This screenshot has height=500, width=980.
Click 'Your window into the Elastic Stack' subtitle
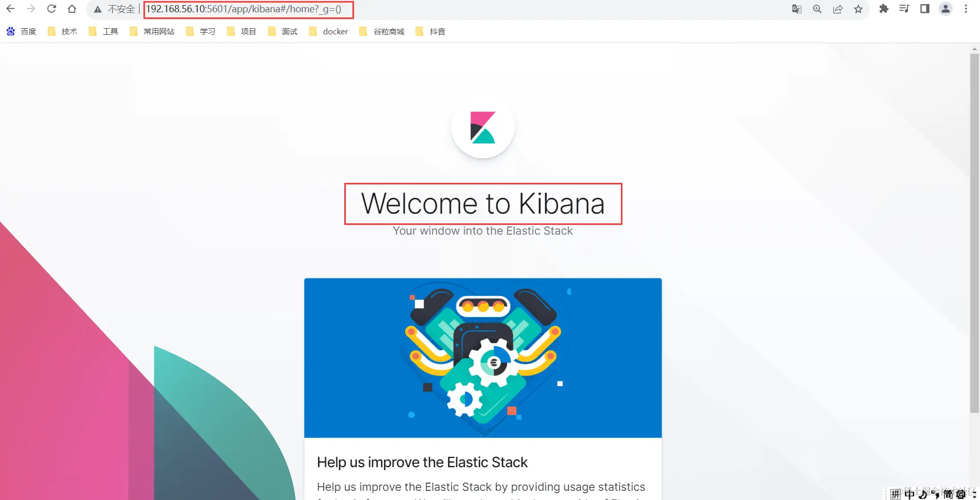[x=483, y=231]
